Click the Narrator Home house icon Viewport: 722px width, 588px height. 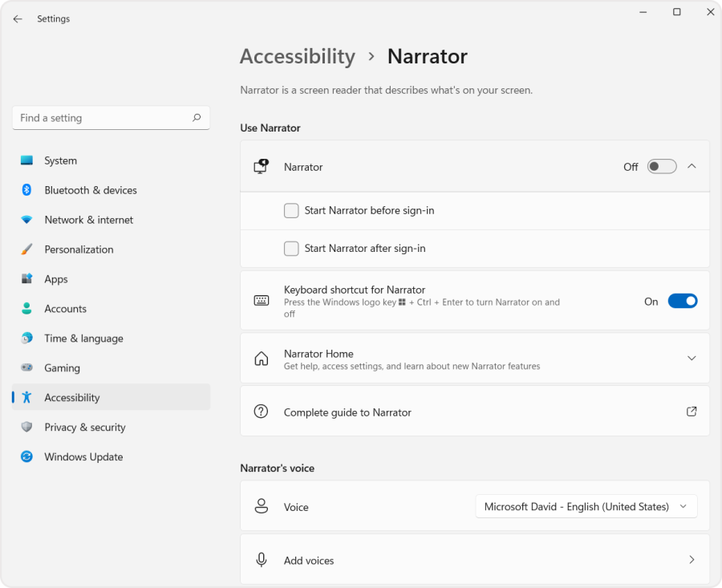261,358
